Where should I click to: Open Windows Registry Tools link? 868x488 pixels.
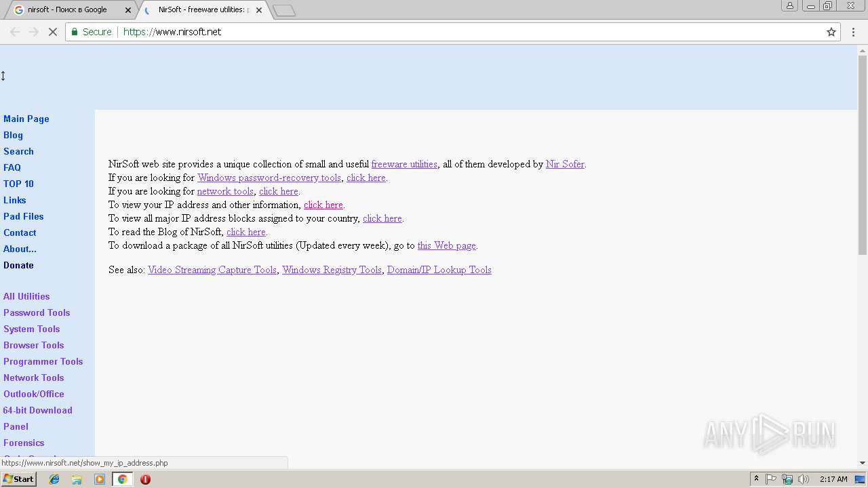click(332, 270)
